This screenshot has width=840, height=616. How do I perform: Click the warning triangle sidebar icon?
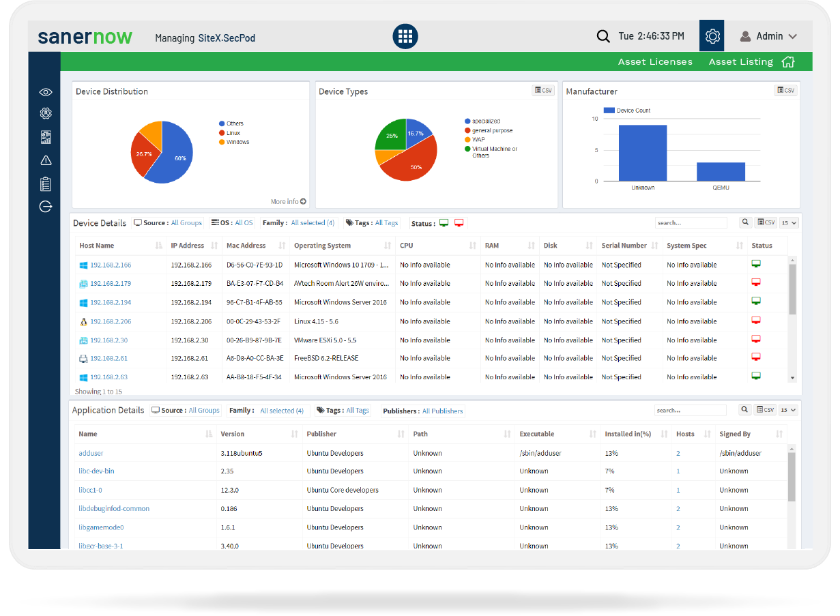coord(46,160)
